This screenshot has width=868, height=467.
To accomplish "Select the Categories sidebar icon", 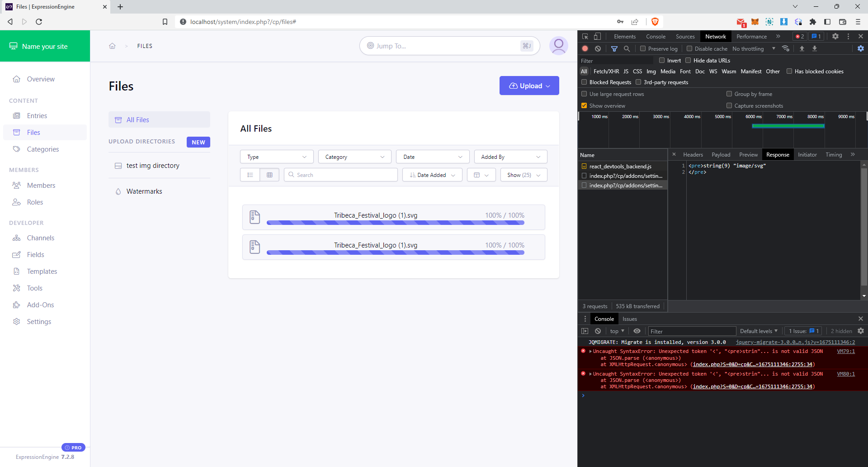I will (17, 149).
